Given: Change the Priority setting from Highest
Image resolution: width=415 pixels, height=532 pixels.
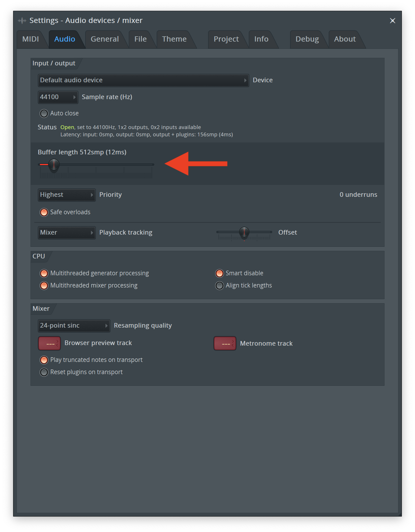Looking at the screenshot, I should [67, 195].
